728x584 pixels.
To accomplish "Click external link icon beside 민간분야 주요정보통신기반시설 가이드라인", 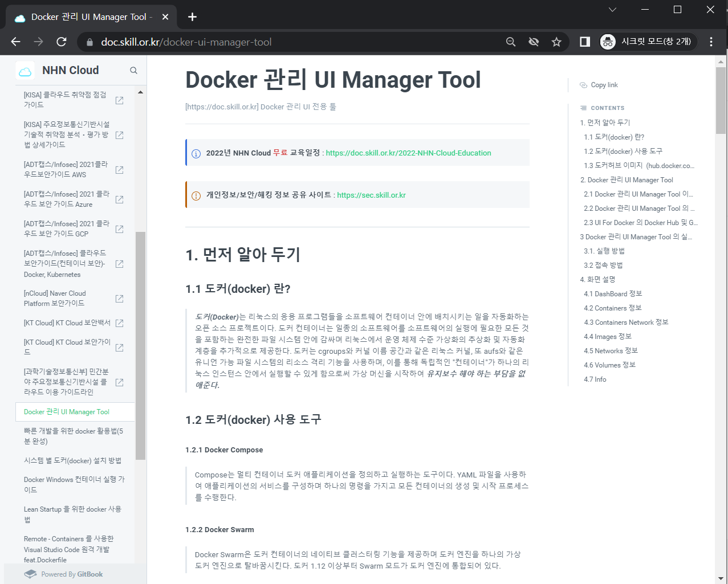I will click(119, 382).
